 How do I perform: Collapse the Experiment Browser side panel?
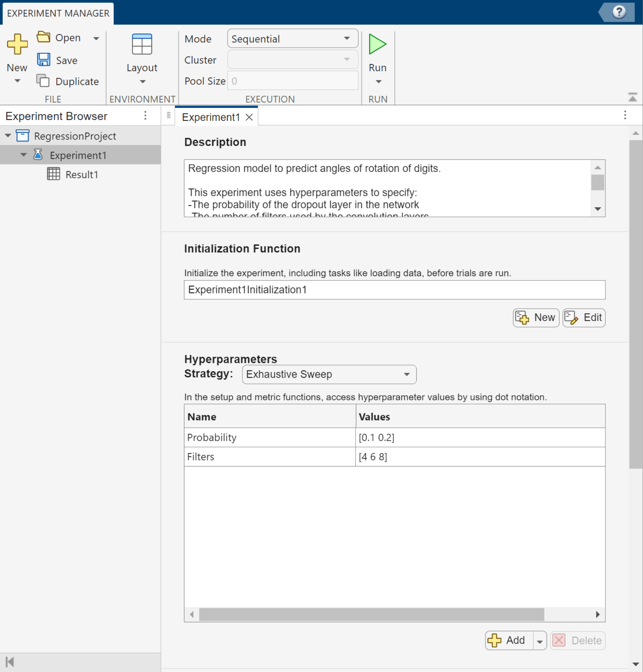pos(10,662)
